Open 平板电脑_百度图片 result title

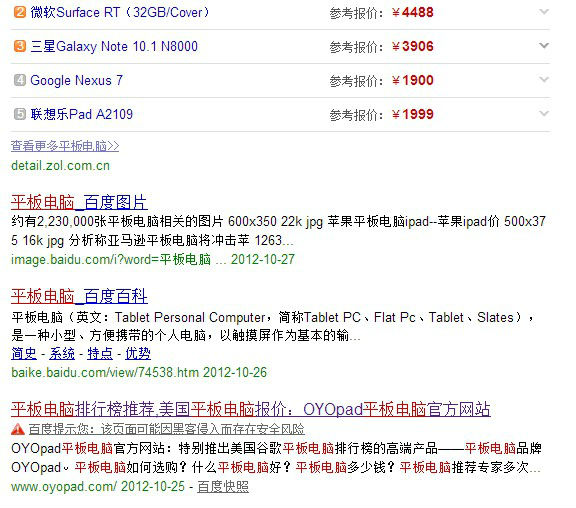click(x=79, y=202)
